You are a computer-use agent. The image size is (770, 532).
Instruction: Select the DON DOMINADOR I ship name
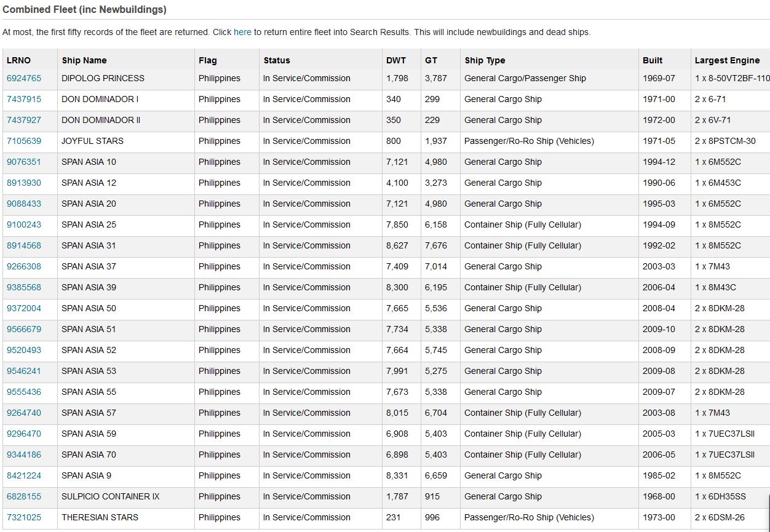coord(100,99)
